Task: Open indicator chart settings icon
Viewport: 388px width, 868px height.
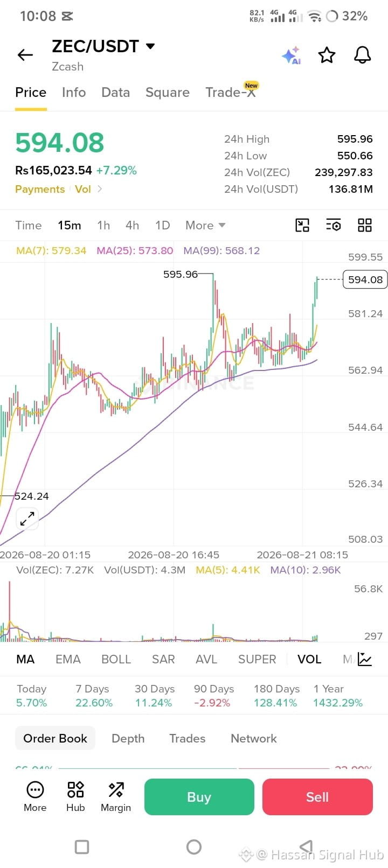Action: 365,659
